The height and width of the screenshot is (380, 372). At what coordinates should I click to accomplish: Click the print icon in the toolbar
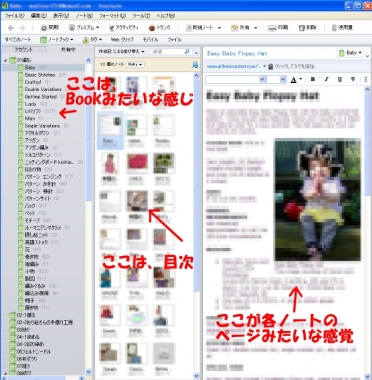(272, 28)
